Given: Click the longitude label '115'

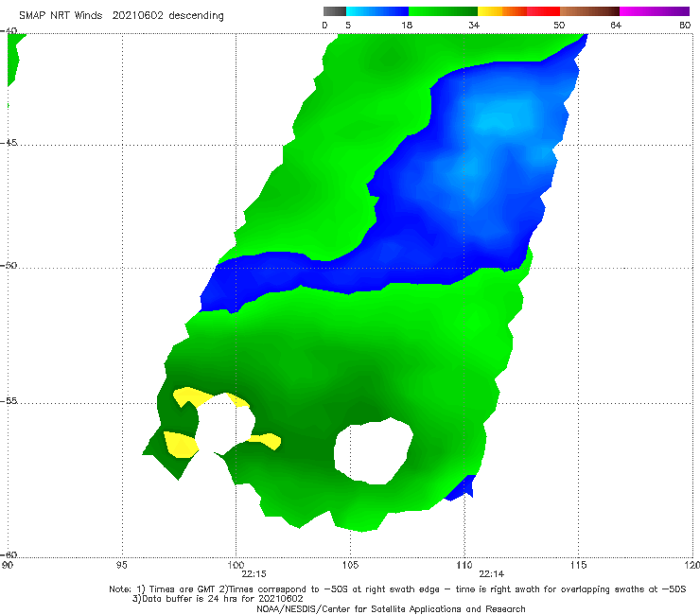Looking at the screenshot, I should click(x=579, y=565).
